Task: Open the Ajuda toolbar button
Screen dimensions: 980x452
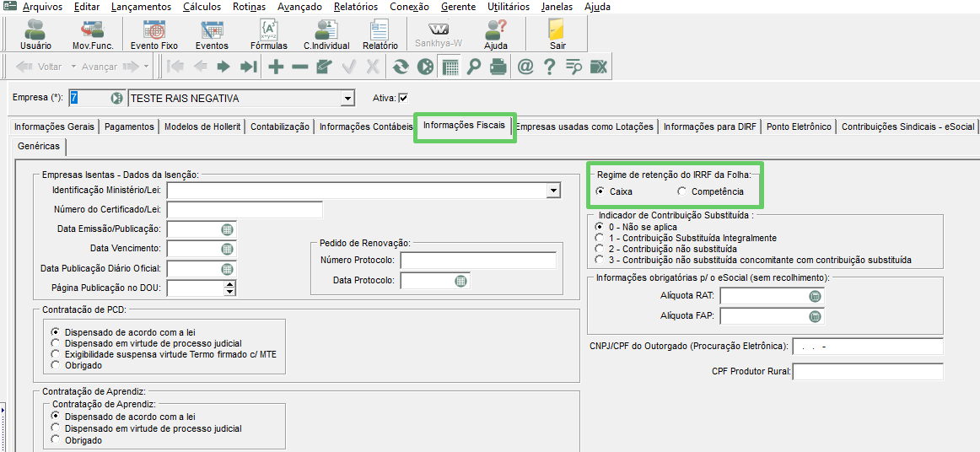Action: point(496,35)
